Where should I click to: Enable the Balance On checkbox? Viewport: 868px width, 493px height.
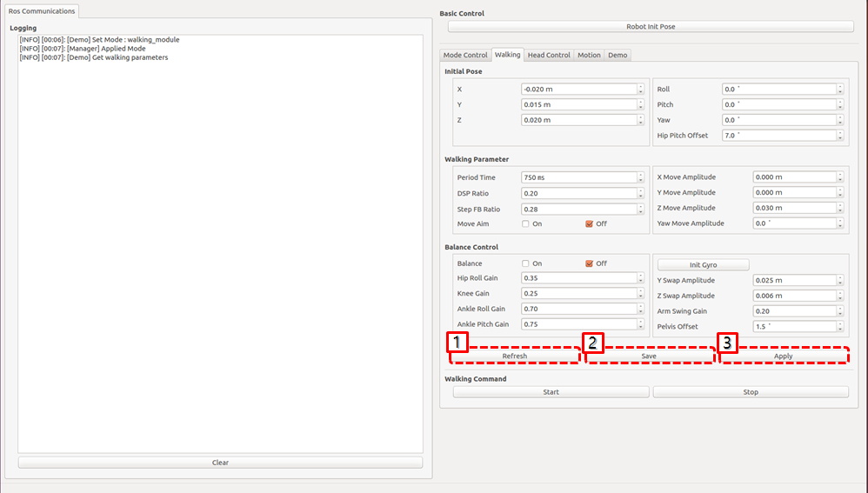tap(525, 264)
